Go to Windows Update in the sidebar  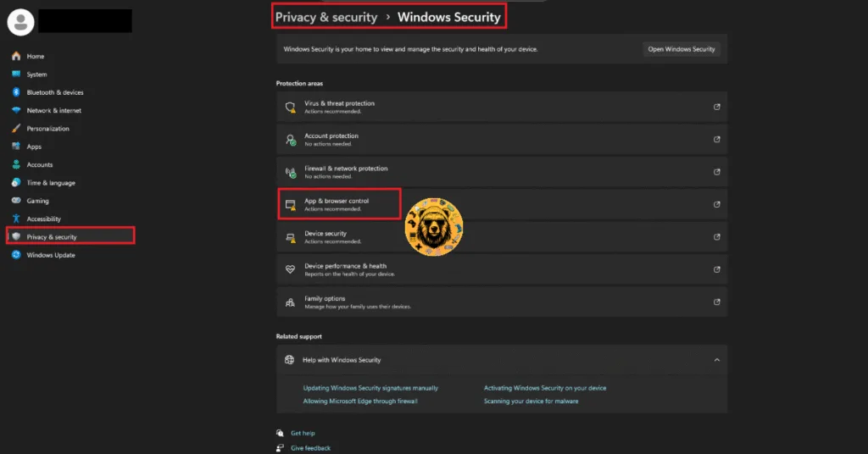[x=51, y=255]
